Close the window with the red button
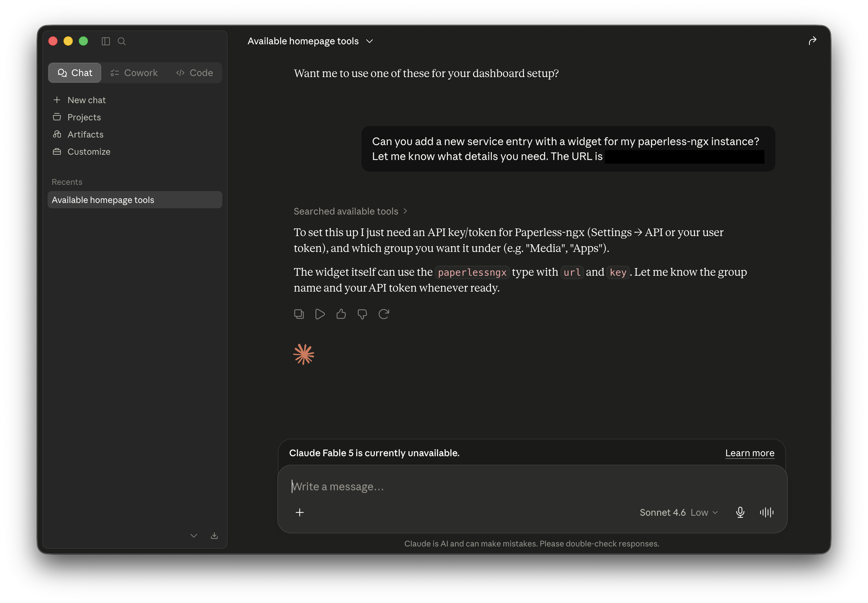The image size is (868, 603). coord(53,41)
